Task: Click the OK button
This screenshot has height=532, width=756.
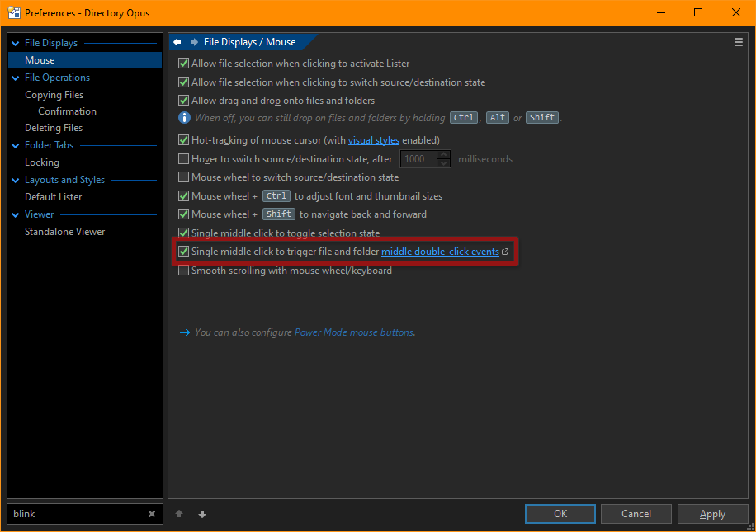Action: point(560,514)
